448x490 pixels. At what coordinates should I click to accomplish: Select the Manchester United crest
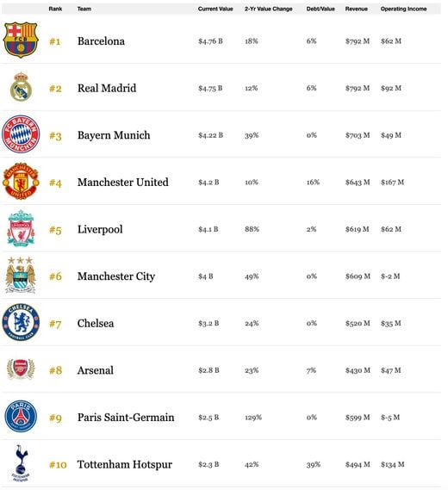pyautogui.click(x=21, y=181)
